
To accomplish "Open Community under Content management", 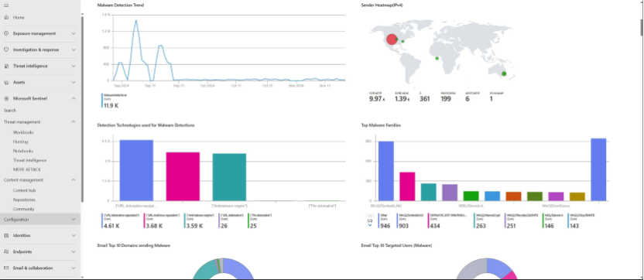I will pyautogui.click(x=23, y=209).
